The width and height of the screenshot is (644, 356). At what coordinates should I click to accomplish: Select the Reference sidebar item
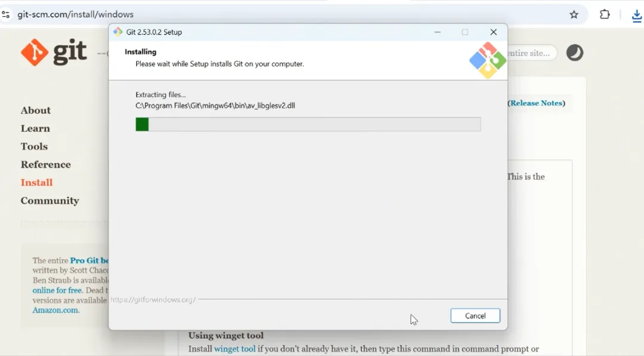pyautogui.click(x=45, y=165)
